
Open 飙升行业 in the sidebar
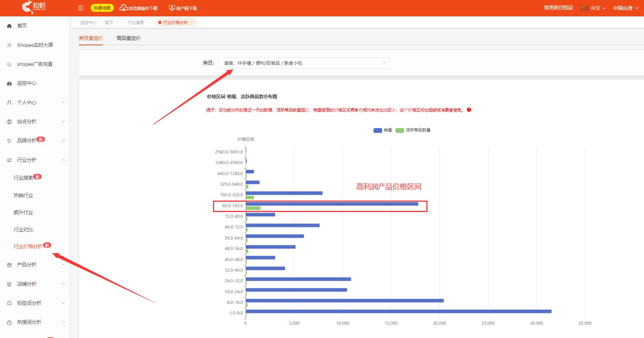(24, 212)
